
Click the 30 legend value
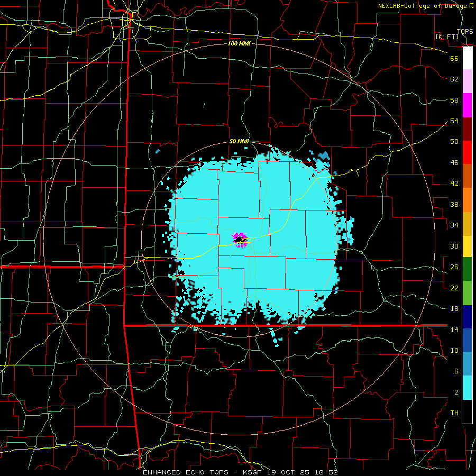click(x=454, y=246)
